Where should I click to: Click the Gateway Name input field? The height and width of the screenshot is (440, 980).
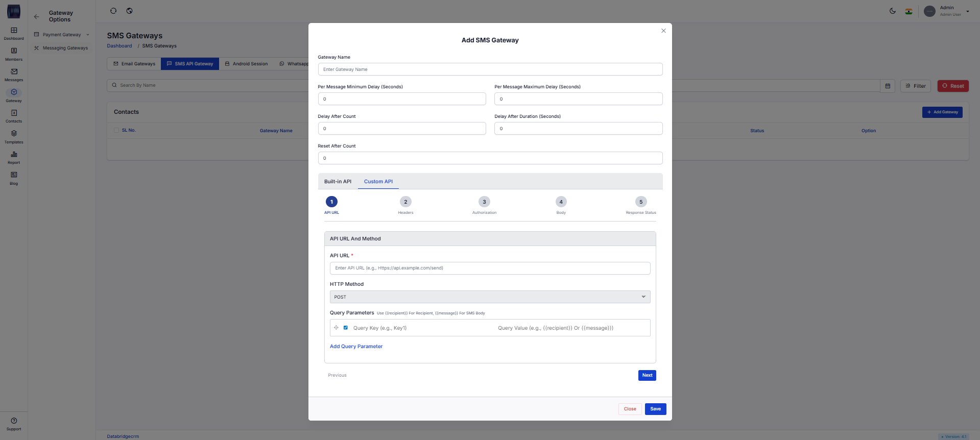(490, 69)
